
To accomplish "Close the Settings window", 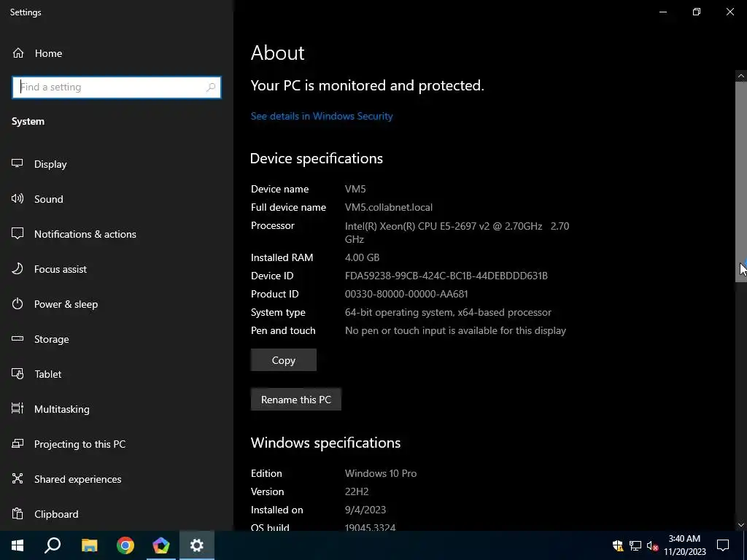I will (x=729, y=12).
